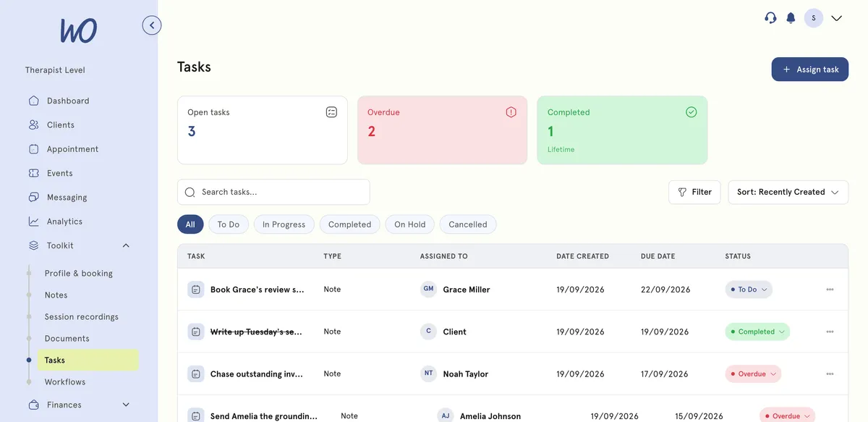This screenshot has height=422, width=868.
Task: Filter tasks by Completed chip
Action: pos(349,224)
